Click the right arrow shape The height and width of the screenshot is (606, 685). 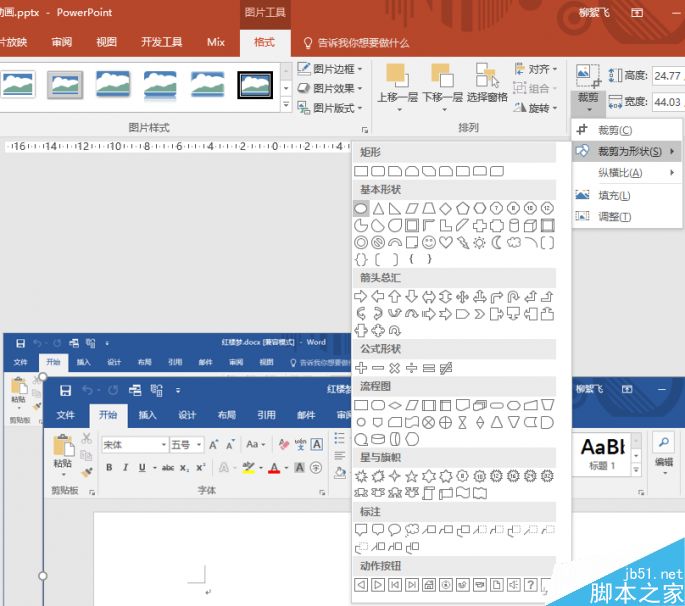pos(361,296)
